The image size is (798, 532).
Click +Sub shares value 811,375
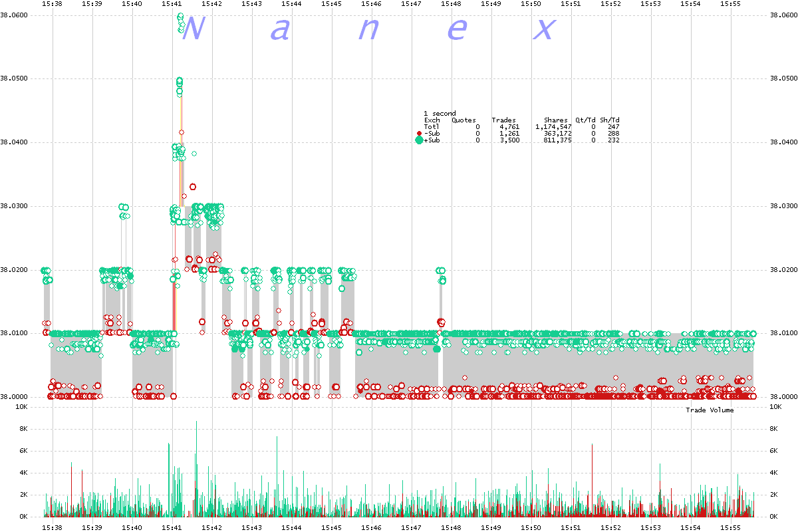tap(557, 140)
